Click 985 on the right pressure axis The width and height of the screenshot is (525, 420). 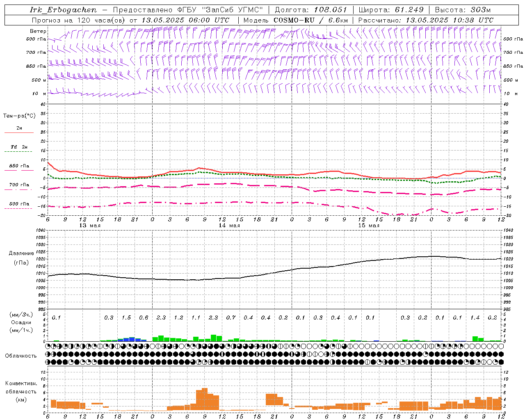508,310
